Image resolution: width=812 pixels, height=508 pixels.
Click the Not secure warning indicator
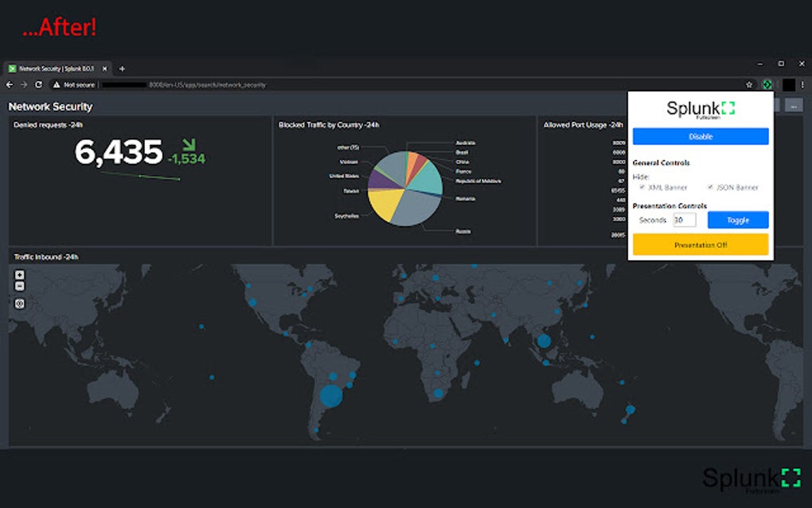pyautogui.click(x=74, y=85)
